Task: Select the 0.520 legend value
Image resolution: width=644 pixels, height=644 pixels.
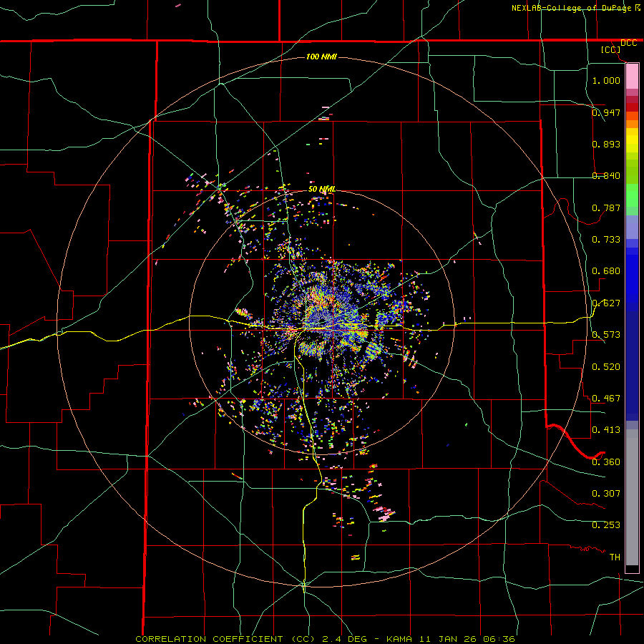Action: pyautogui.click(x=606, y=367)
